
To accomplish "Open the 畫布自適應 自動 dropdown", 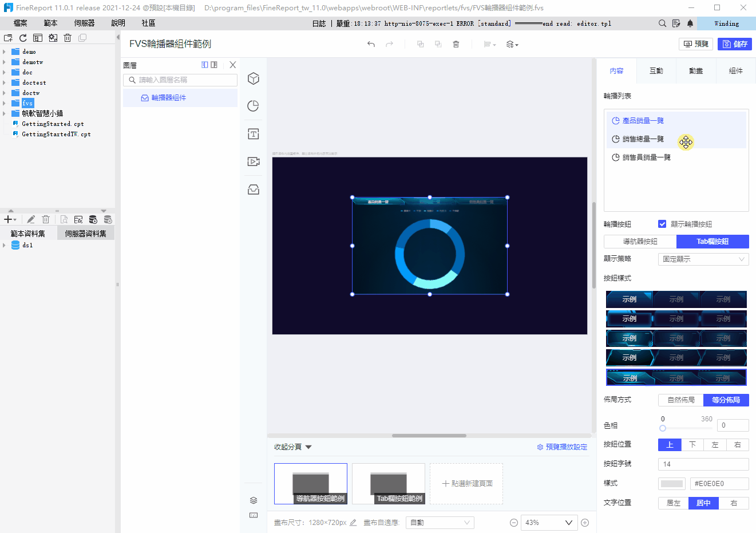I will coord(440,523).
